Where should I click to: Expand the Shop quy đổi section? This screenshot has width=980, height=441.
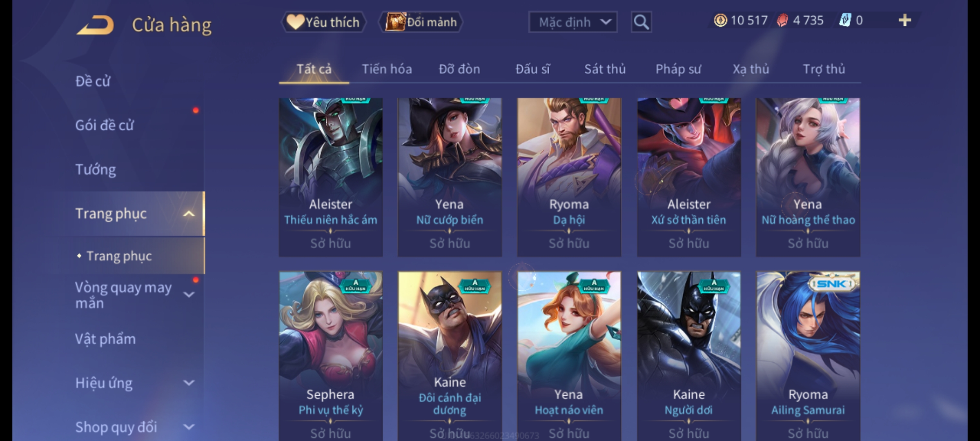[x=189, y=427]
